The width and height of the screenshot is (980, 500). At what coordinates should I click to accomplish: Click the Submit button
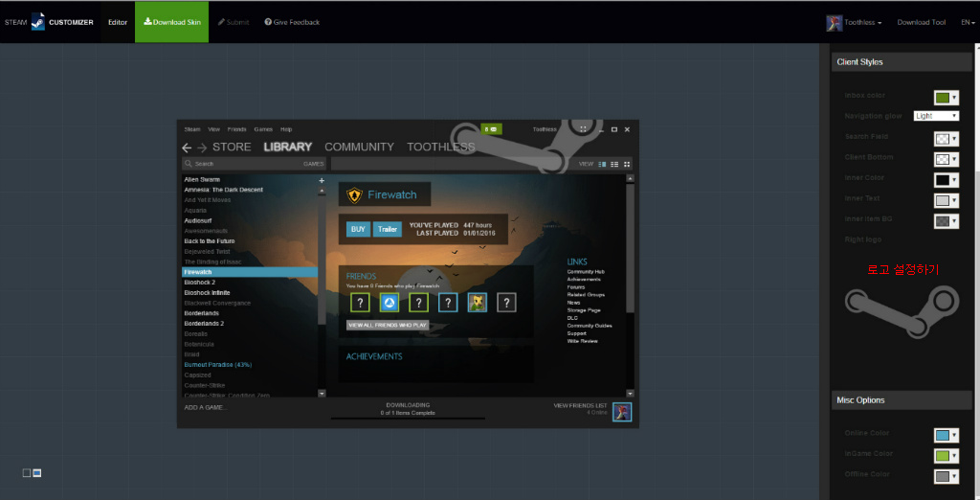[x=234, y=22]
